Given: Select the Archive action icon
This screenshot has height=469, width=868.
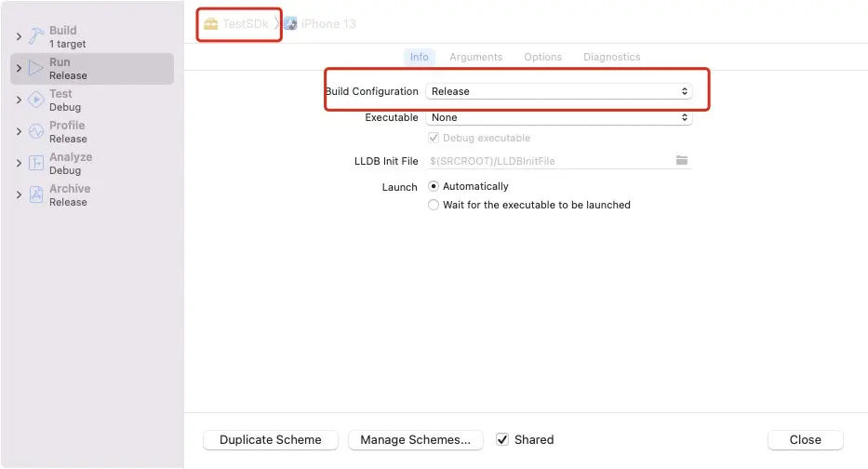Looking at the screenshot, I should tap(36, 194).
